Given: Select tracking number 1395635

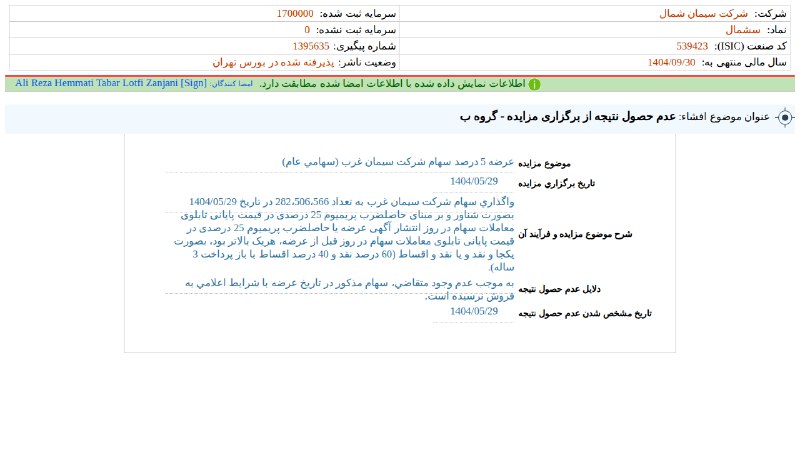Looking at the screenshot, I should (311, 46).
